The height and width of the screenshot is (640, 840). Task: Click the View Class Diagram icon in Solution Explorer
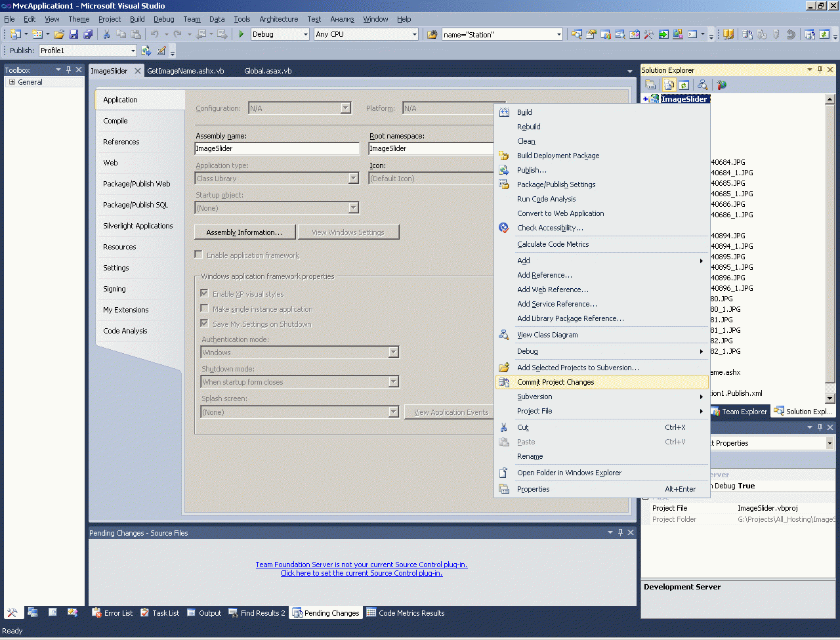click(x=703, y=85)
